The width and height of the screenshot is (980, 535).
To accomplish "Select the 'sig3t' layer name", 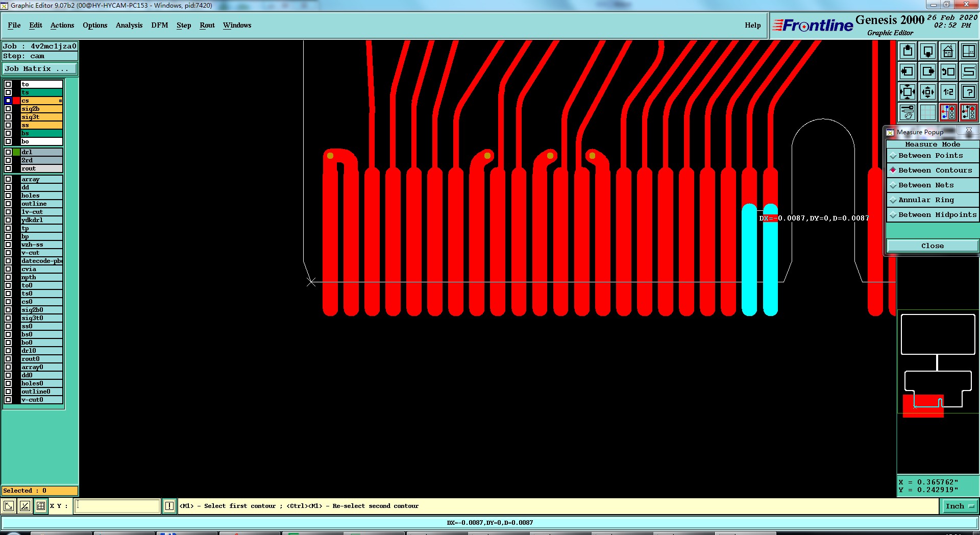I will coord(41,117).
